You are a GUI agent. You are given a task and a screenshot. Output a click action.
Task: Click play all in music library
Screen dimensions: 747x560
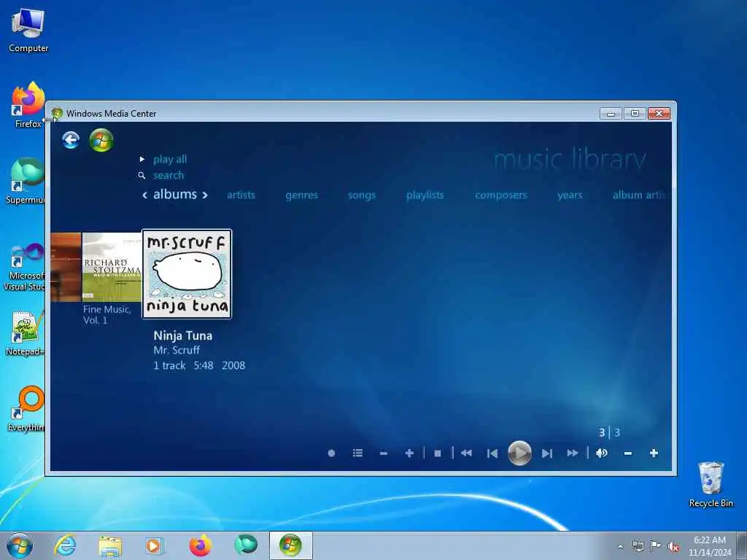(169, 160)
